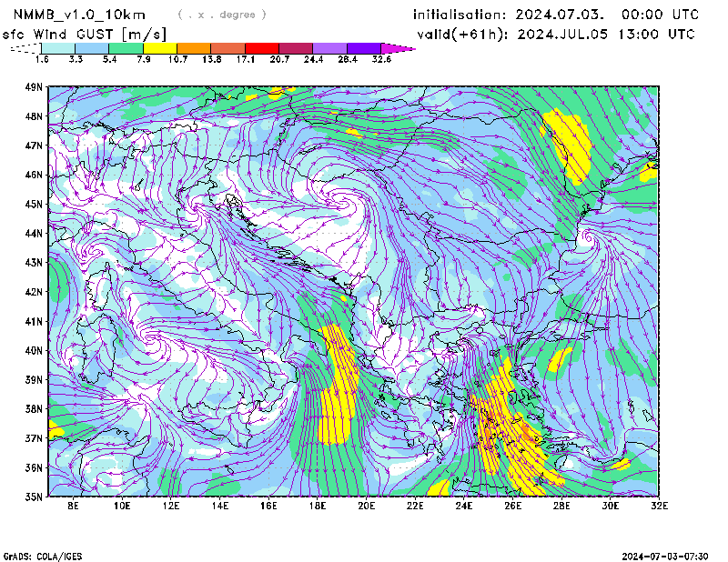Screen dimensions: 728x562
Task: Click the magenta arrow at legend's right end
Action: point(399,48)
